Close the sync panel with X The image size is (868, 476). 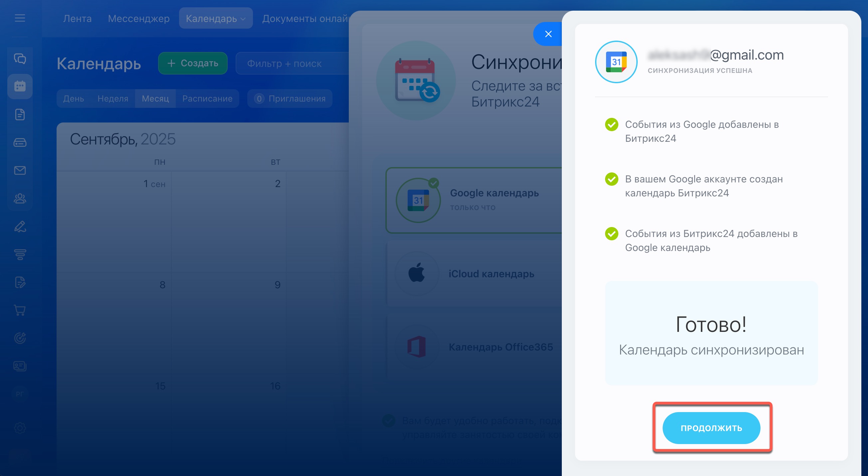(548, 34)
